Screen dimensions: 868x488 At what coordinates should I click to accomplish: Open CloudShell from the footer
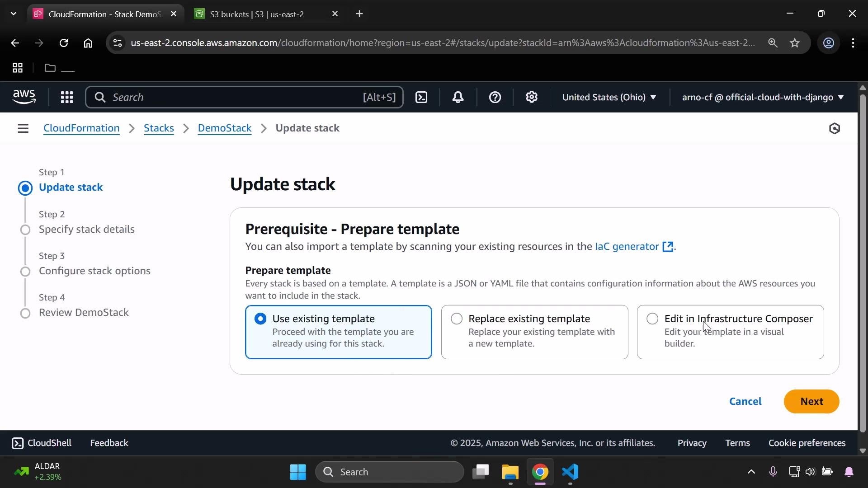42,443
